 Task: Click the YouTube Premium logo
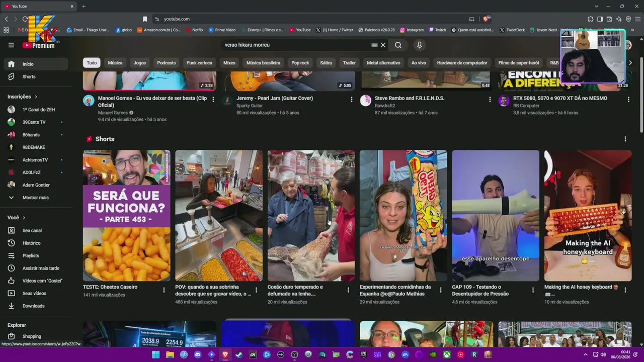click(x=39, y=45)
